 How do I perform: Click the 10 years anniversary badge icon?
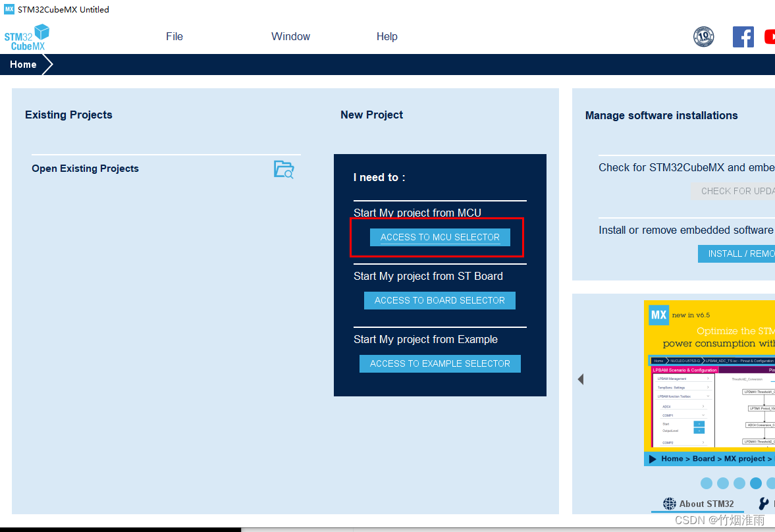[703, 37]
